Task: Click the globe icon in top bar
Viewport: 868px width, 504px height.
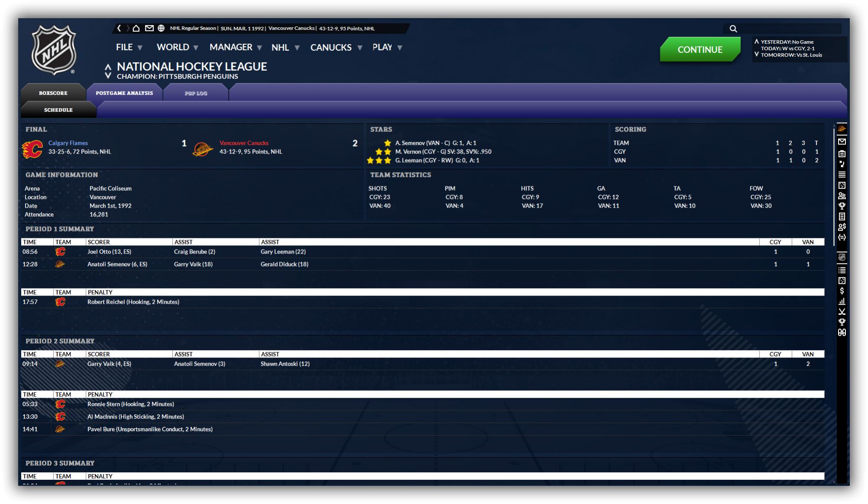Action: point(161,28)
